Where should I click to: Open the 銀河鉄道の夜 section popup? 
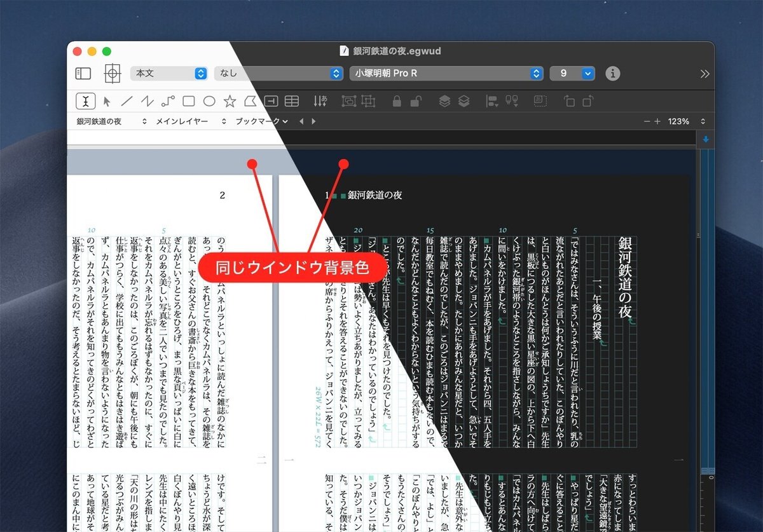(x=112, y=121)
